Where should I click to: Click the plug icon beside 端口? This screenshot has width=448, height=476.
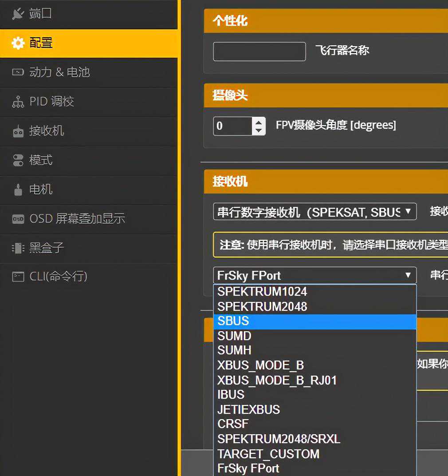18,14
